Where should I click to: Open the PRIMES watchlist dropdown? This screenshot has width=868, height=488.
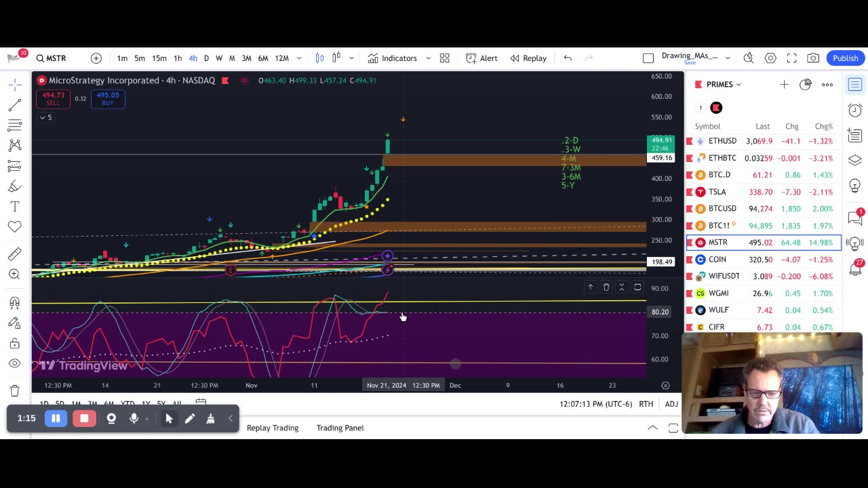pos(724,85)
